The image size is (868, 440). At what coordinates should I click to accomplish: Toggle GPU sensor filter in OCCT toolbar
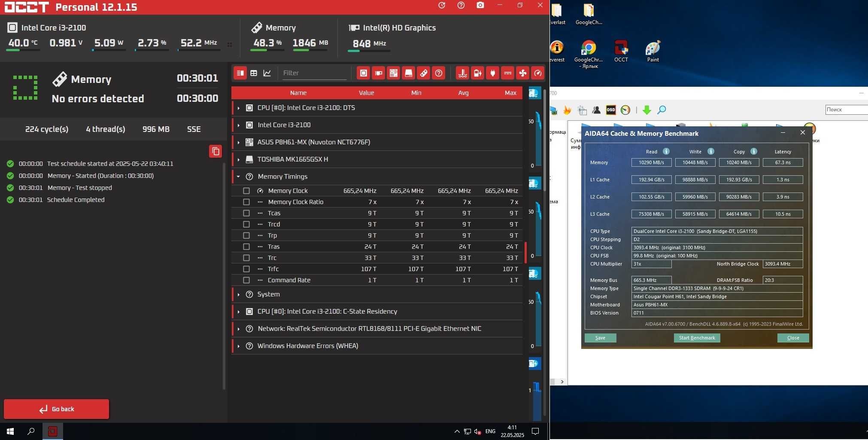tap(379, 73)
